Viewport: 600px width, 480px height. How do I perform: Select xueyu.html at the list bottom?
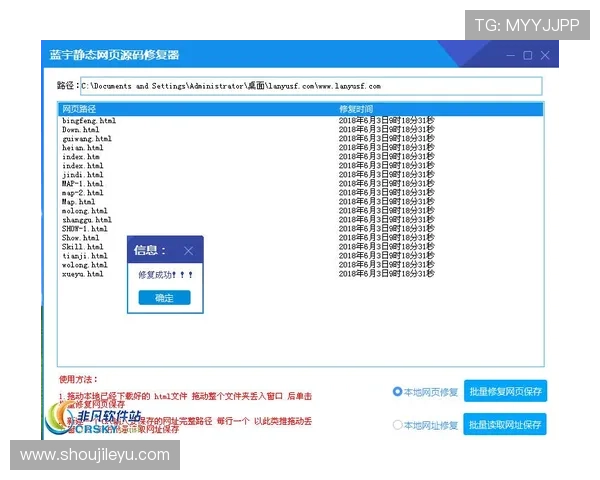82,273
